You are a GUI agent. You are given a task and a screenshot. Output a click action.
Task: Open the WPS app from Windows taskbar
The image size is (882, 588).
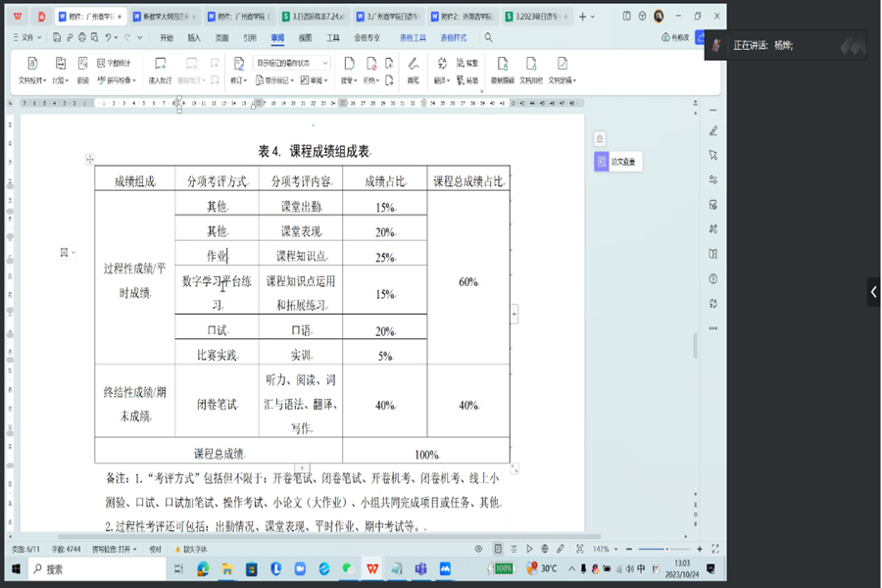tap(372, 568)
